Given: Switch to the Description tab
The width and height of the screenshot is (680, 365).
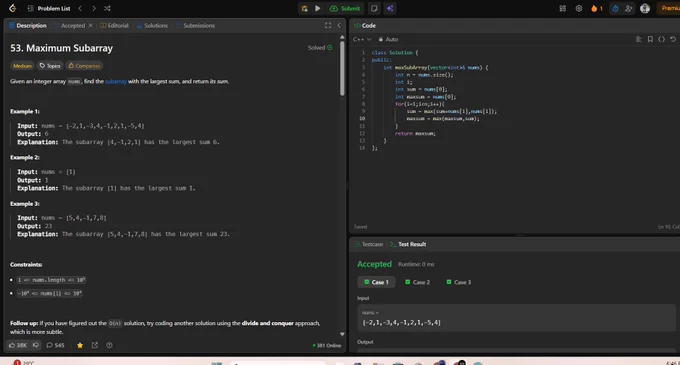Looking at the screenshot, I should pos(28,26).
